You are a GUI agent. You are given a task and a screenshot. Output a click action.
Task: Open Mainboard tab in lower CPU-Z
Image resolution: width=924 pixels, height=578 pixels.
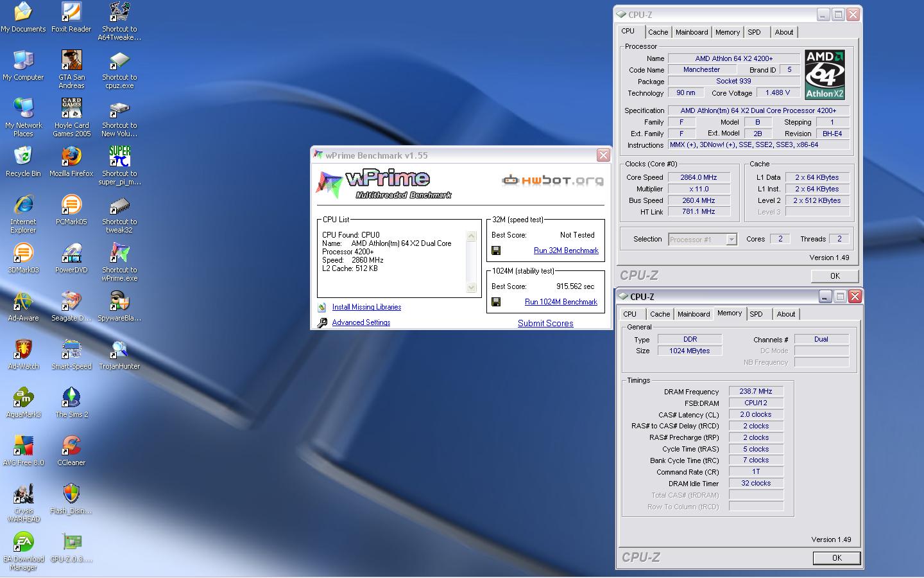point(694,314)
